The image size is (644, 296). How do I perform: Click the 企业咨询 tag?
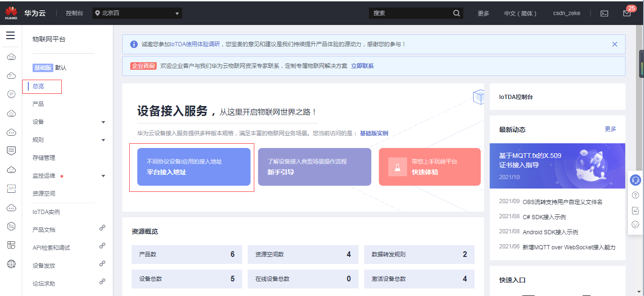click(x=143, y=66)
